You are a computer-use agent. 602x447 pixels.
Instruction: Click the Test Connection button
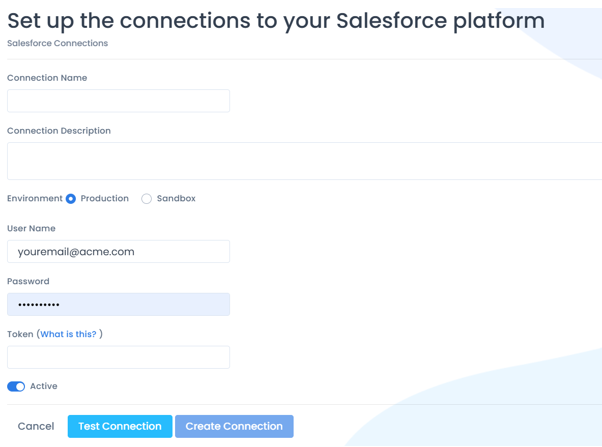tap(120, 426)
